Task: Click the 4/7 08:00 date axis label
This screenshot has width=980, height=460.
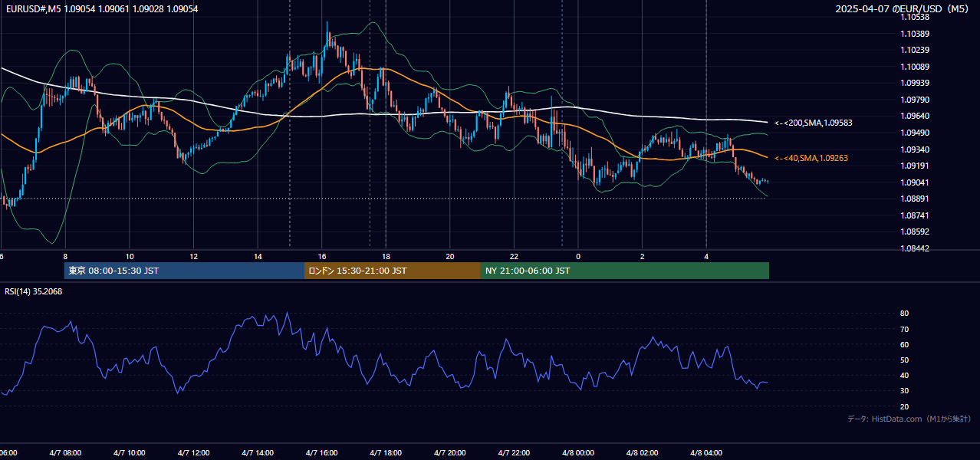Action: click(x=65, y=453)
